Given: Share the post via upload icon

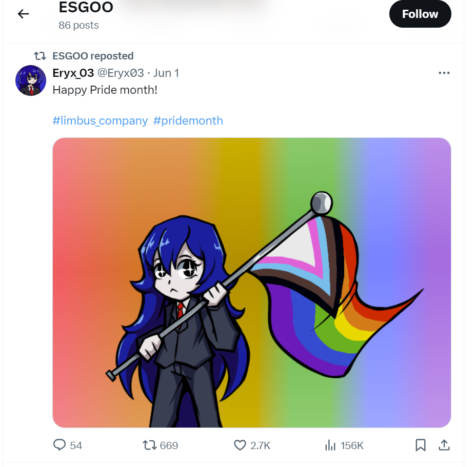Looking at the screenshot, I should (444, 445).
